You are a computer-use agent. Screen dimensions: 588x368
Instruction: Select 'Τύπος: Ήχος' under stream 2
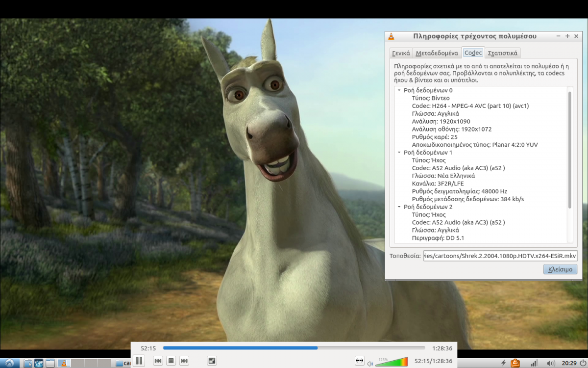[x=429, y=215]
